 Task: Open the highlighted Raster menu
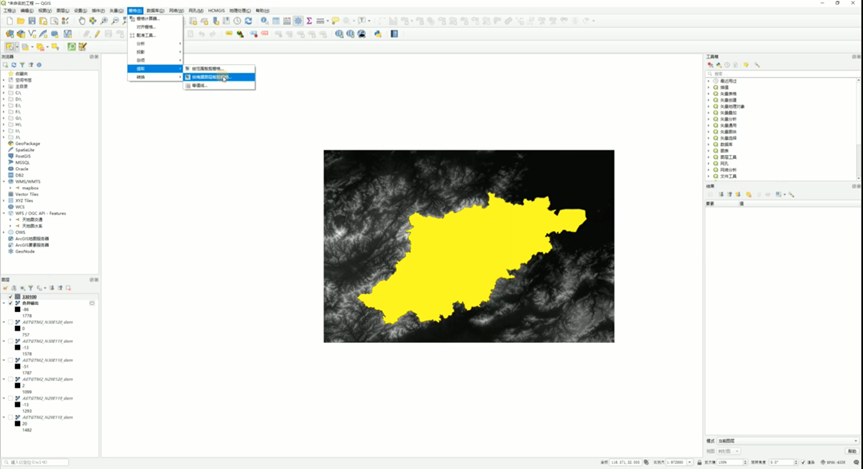[x=135, y=10]
